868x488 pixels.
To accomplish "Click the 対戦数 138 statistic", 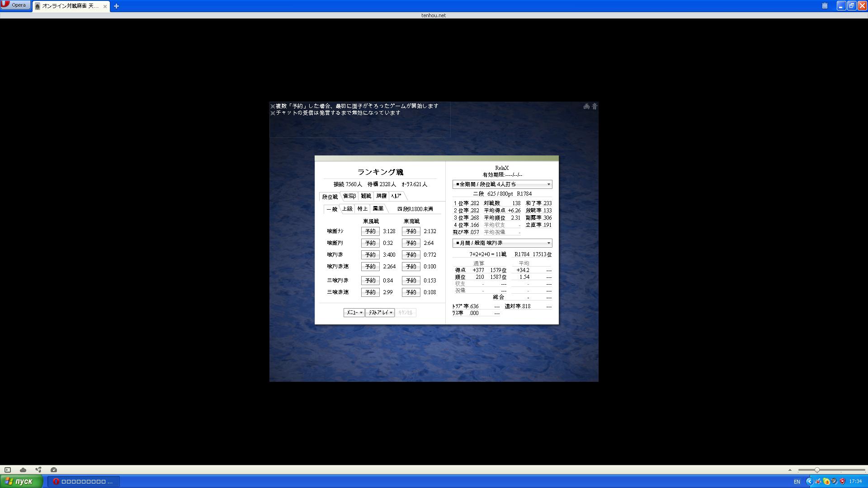I will click(x=502, y=203).
